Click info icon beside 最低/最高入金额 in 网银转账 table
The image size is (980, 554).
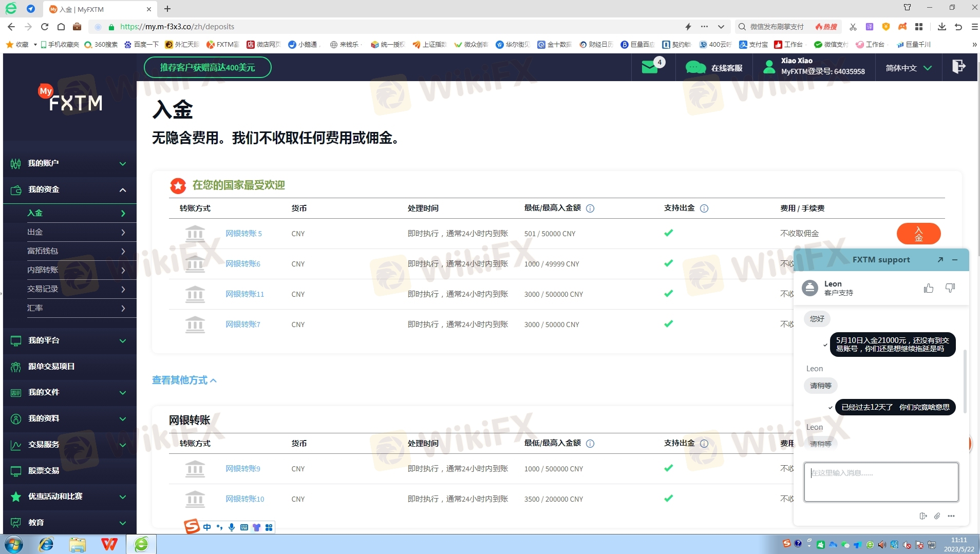(590, 444)
